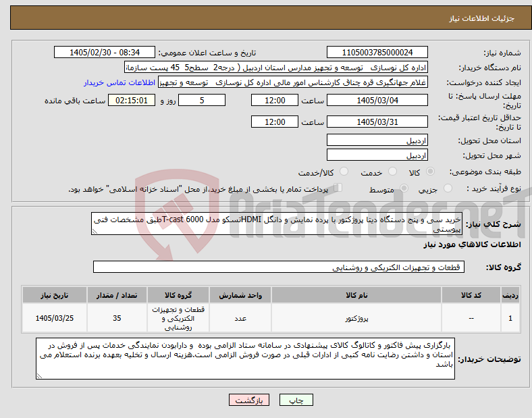Click the delivery city field اردبیل
The width and height of the screenshot is (532, 418).
click(x=377, y=155)
